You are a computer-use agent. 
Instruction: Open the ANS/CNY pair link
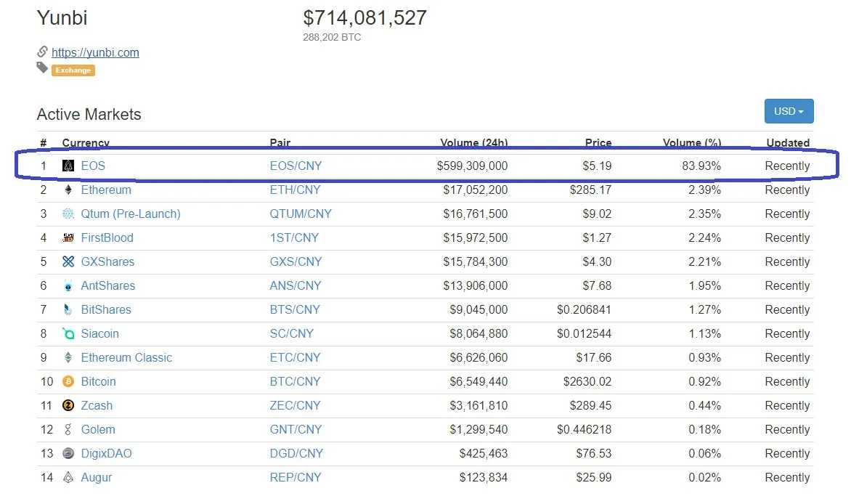(x=296, y=285)
